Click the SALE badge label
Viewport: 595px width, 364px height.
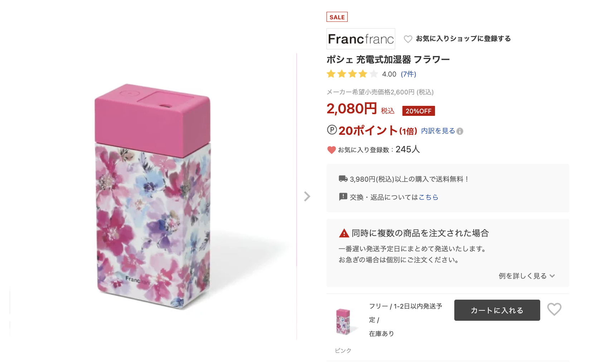coord(337,17)
